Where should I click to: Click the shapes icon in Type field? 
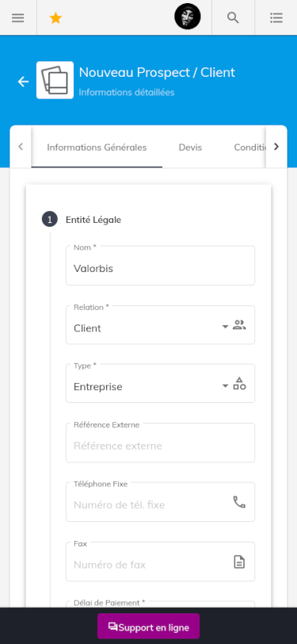tap(239, 384)
